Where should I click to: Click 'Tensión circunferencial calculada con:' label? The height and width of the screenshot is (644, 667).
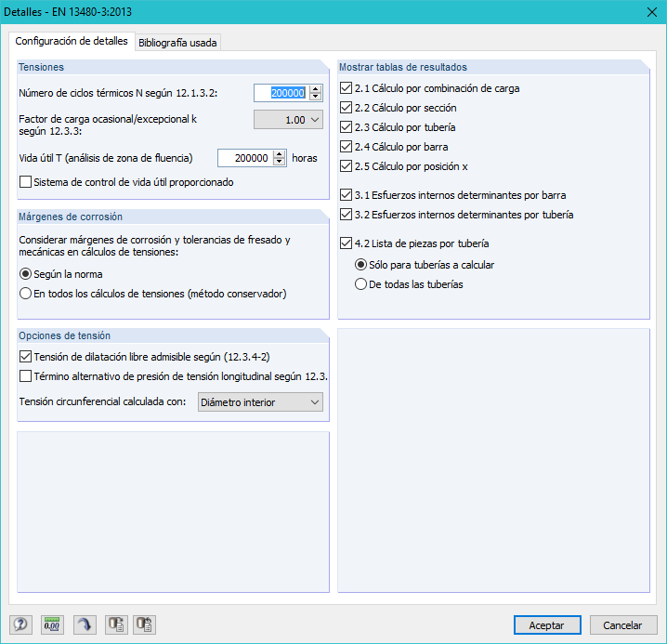(102, 401)
